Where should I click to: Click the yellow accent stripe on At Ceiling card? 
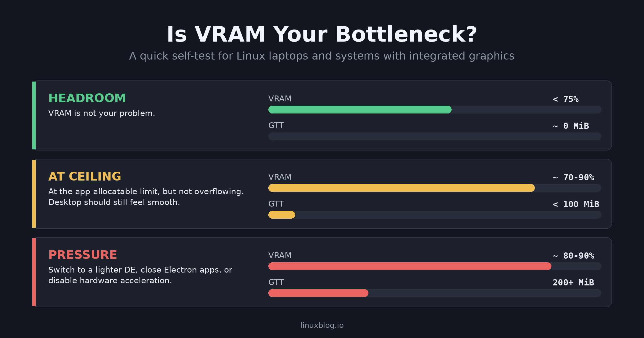(34, 194)
